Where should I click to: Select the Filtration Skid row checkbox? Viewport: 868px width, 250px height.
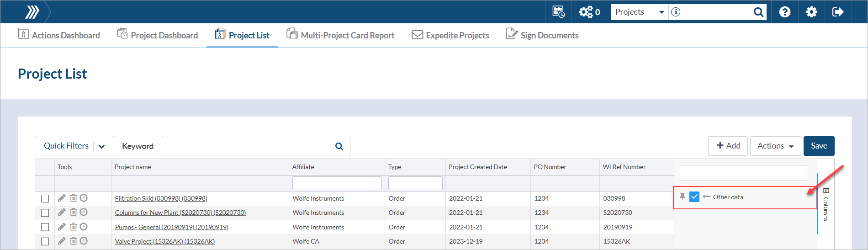click(45, 198)
